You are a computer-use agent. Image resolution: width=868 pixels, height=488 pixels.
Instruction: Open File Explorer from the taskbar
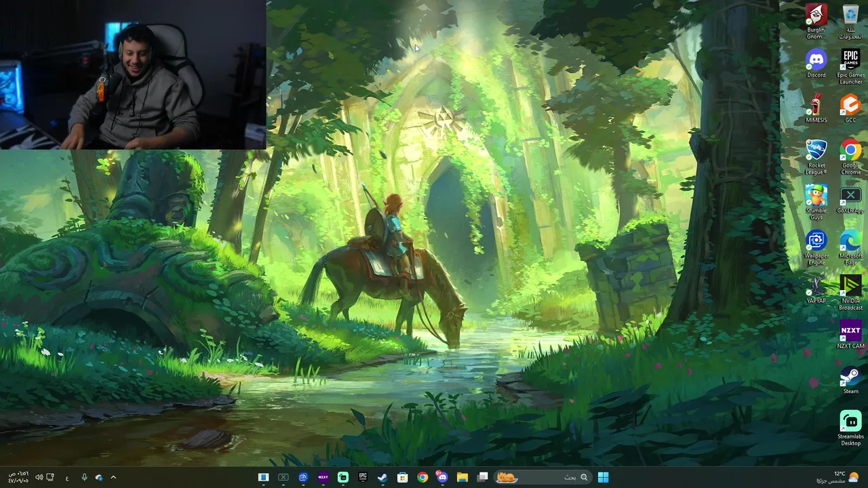point(462,477)
